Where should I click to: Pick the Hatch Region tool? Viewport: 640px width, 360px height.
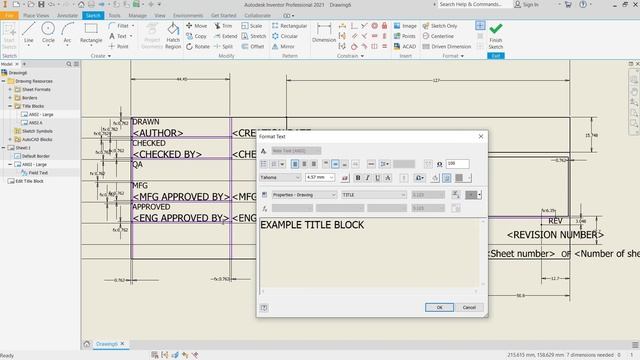click(x=173, y=36)
